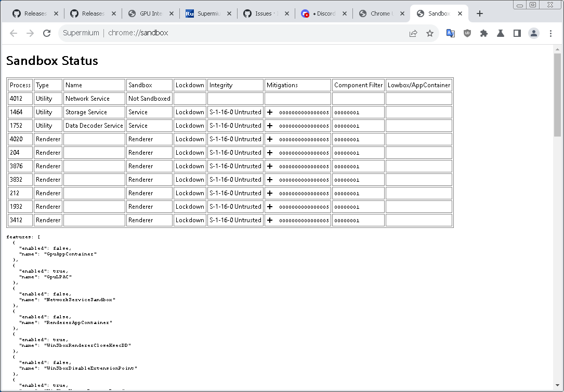The height and width of the screenshot is (392, 564).
Task: Open the uBlock Origin extension
Action: (x=467, y=33)
